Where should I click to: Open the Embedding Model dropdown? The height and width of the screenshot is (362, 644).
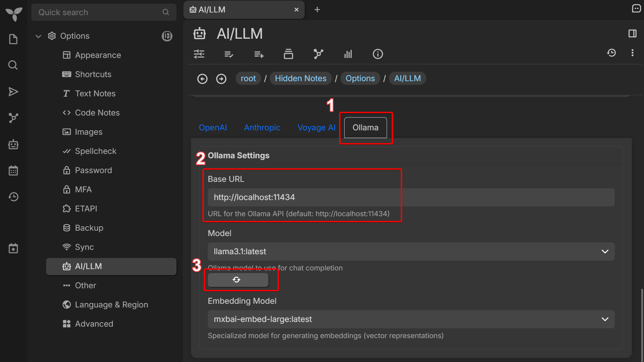point(411,319)
